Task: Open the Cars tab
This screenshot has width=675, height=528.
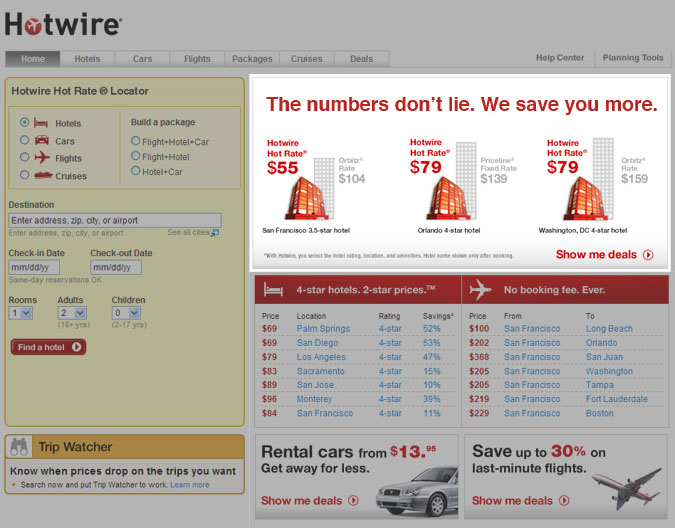Action: 142,59
